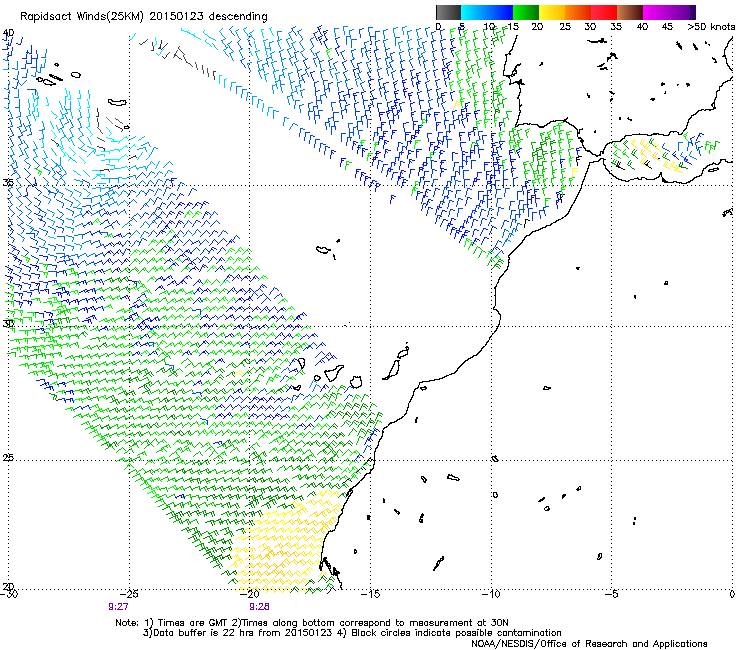Click the yellow 20-25 knots legend swatch
This screenshot has height=650, width=740.
(x=552, y=12)
